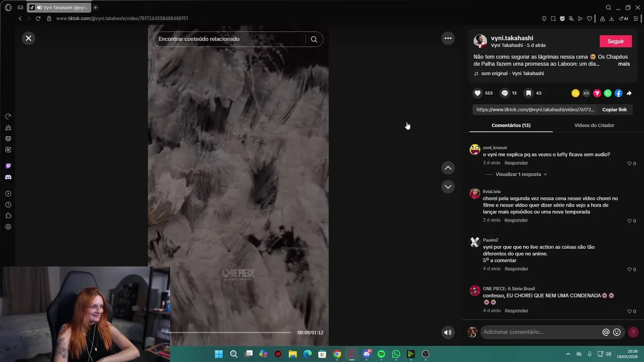The image size is (644, 362).
Task: Open a new browser tab
Action: (95, 8)
